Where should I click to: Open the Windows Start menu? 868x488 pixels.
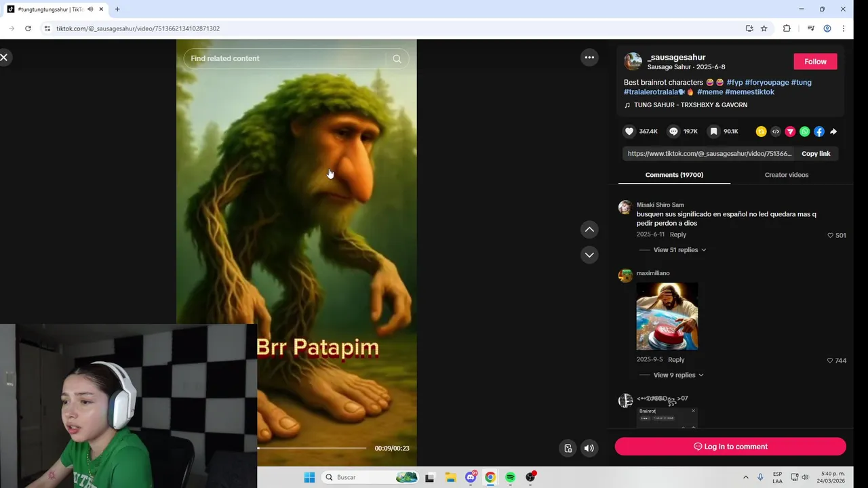coord(309,477)
